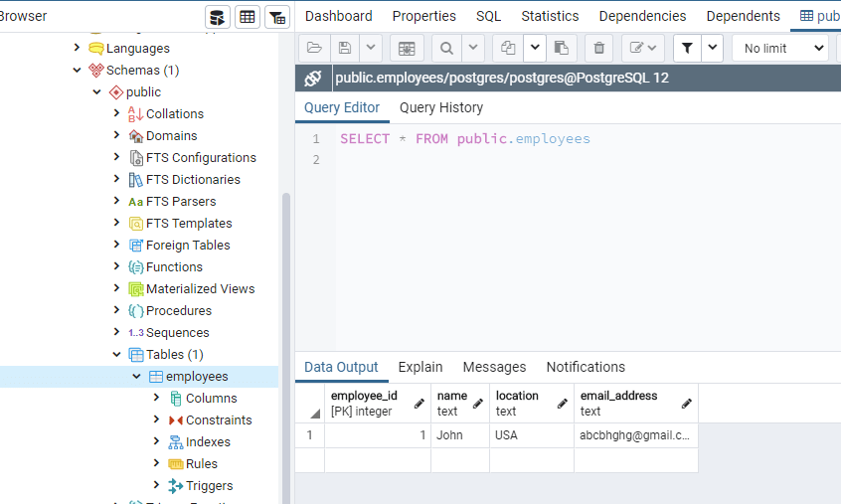Select the Foreign Tables tree icon
The height and width of the screenshot is (504, 841).
(x=136, y=246)
